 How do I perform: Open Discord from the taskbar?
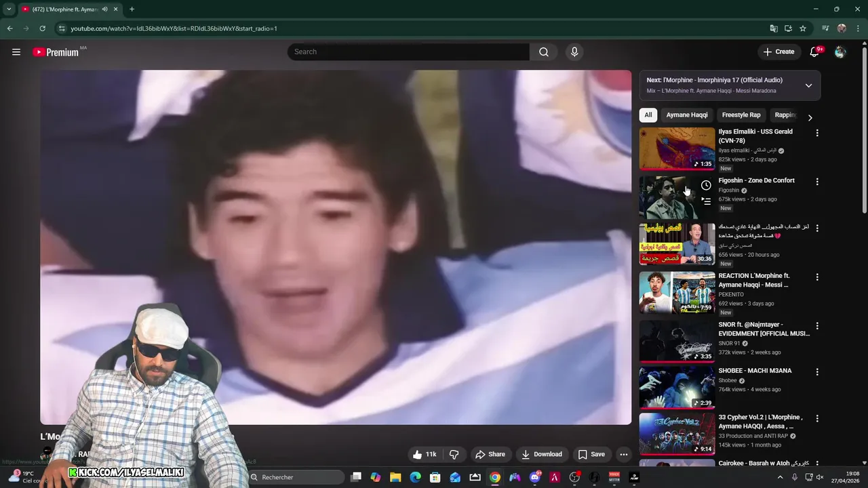(x=535, y=477)
